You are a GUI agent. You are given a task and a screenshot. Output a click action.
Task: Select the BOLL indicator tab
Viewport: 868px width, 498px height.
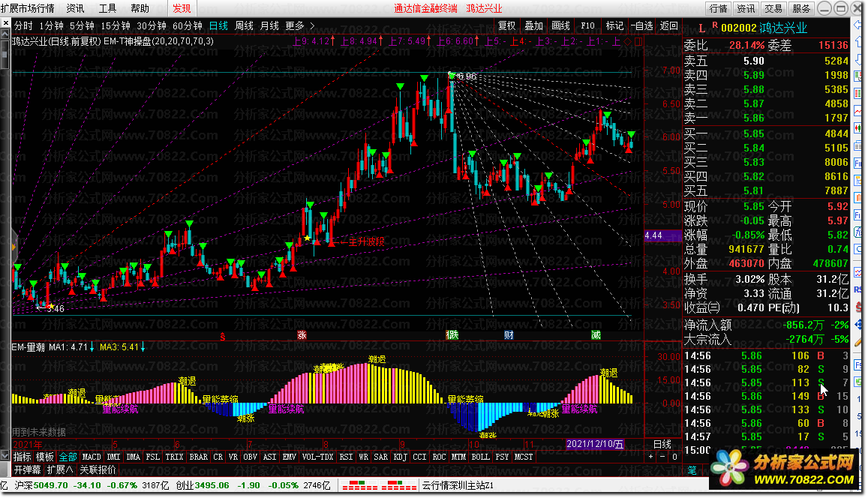coord(480,457)
